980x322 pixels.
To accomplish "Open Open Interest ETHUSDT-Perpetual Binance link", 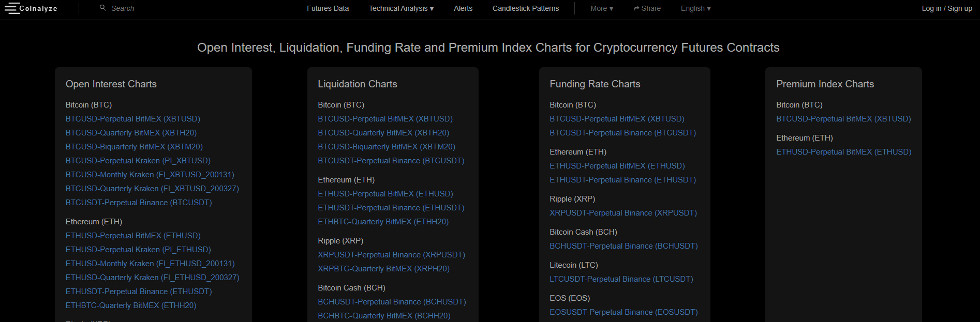I will click(x=139, y=292).
